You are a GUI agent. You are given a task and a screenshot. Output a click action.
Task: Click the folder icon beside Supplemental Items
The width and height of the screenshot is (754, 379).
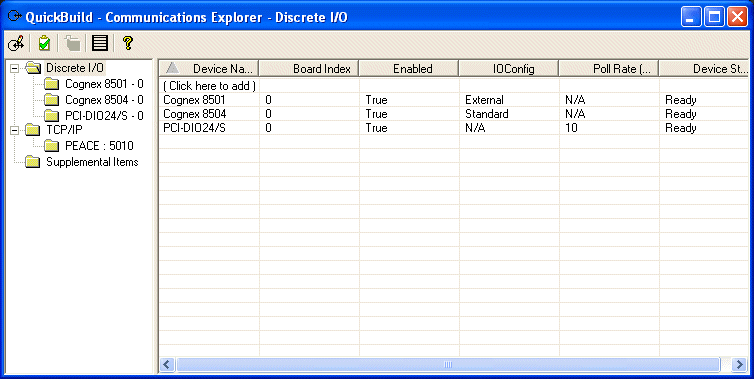tap(32, 162)
